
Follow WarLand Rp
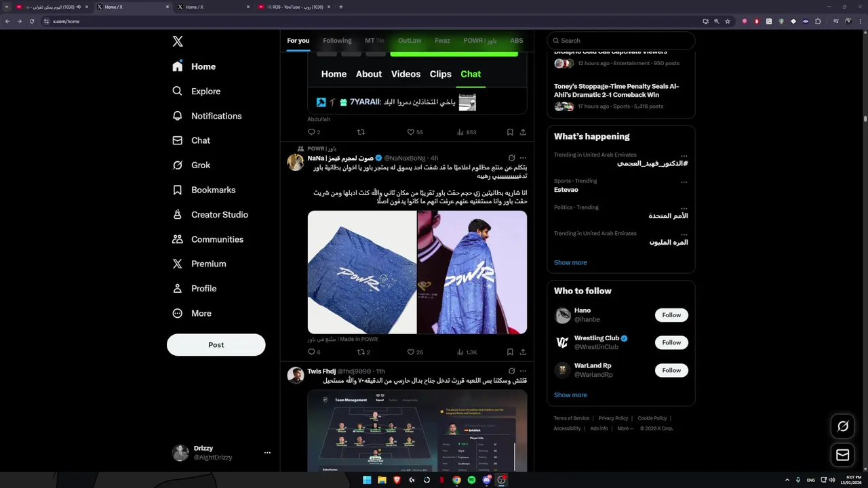671,370
